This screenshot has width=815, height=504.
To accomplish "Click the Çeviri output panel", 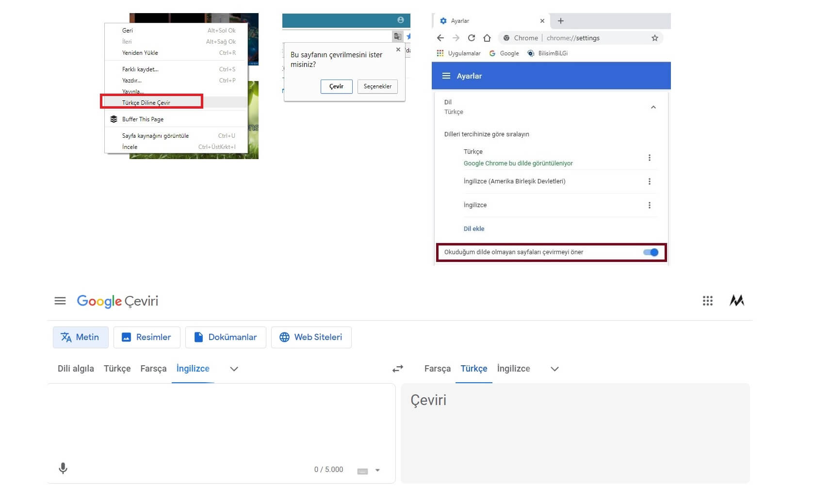I will (x=575, y=433).
